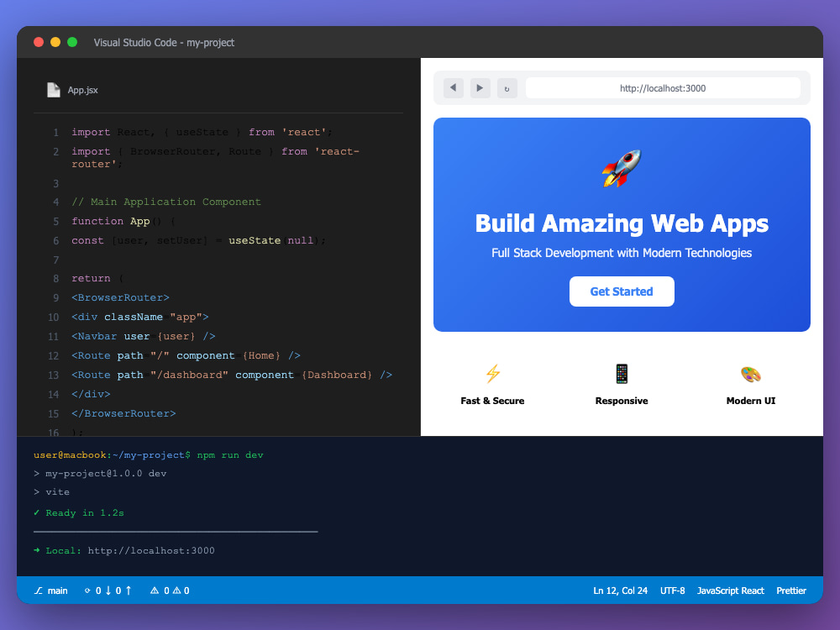Image resolution: width=840 pixels, height=630 pixels.
Task: Click the Local http://localhost:3000 link in terminal
Action: (124, 550)
